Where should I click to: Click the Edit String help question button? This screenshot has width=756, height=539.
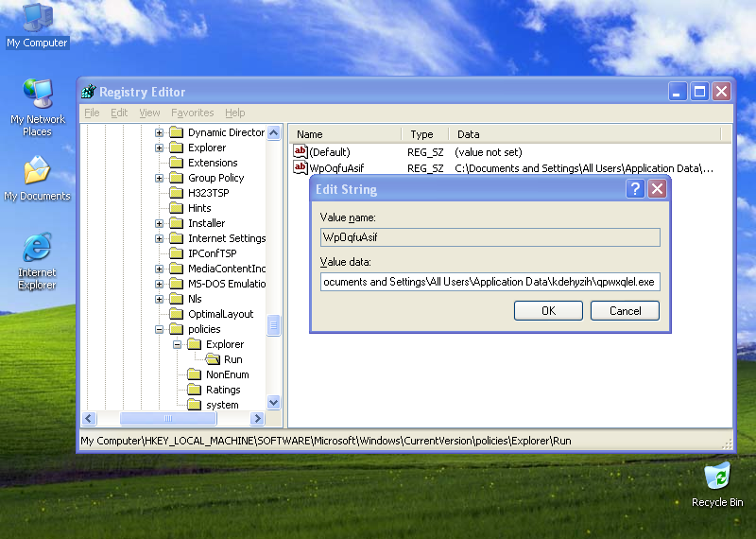[636, 189]
